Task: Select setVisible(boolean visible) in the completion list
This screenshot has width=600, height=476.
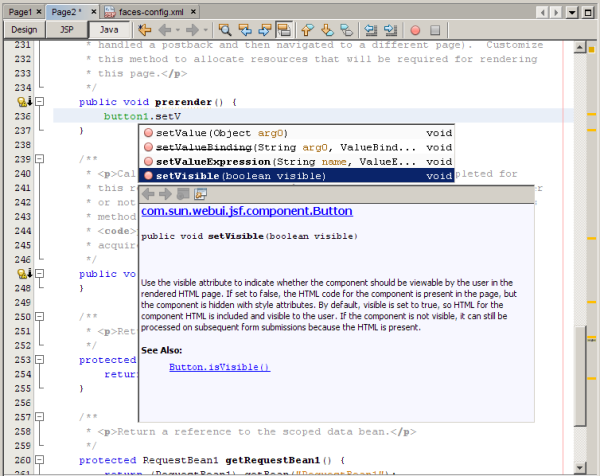Action: tap(297, 176)
